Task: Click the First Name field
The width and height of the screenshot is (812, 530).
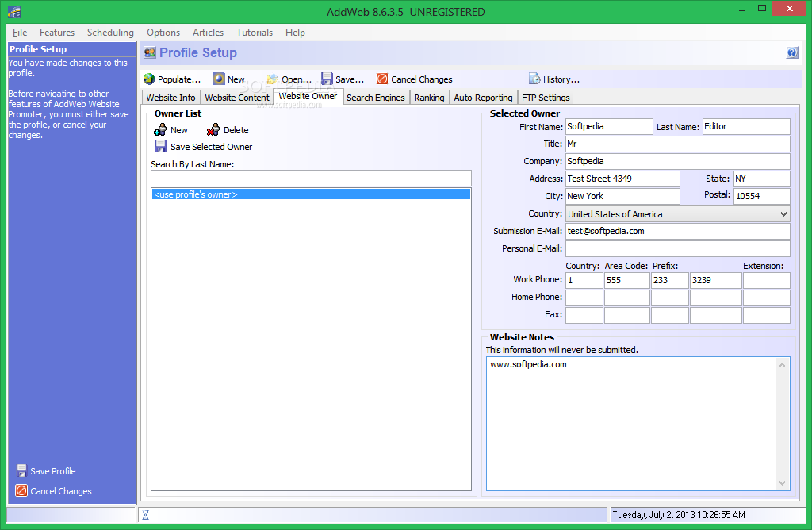Action: [609, 126]
